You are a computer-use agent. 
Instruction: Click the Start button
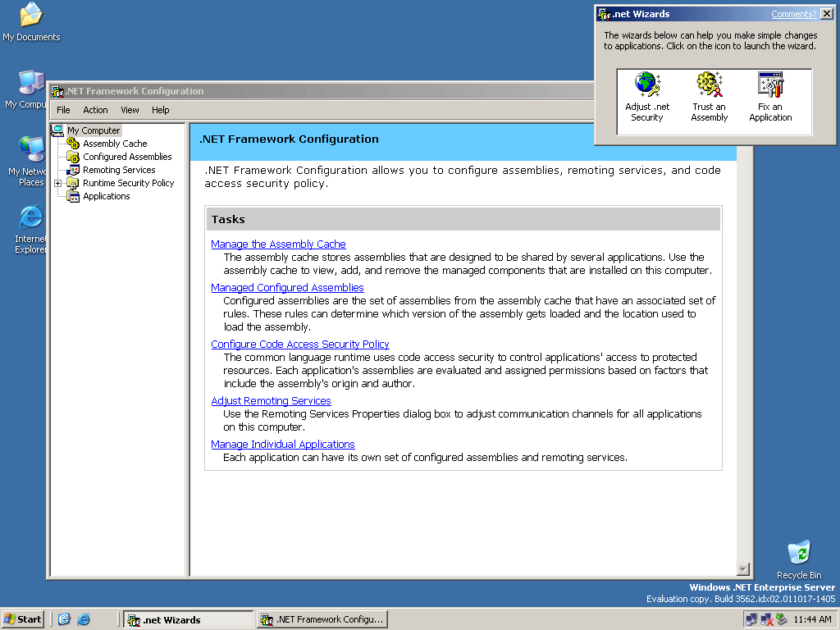coord(22,619)
